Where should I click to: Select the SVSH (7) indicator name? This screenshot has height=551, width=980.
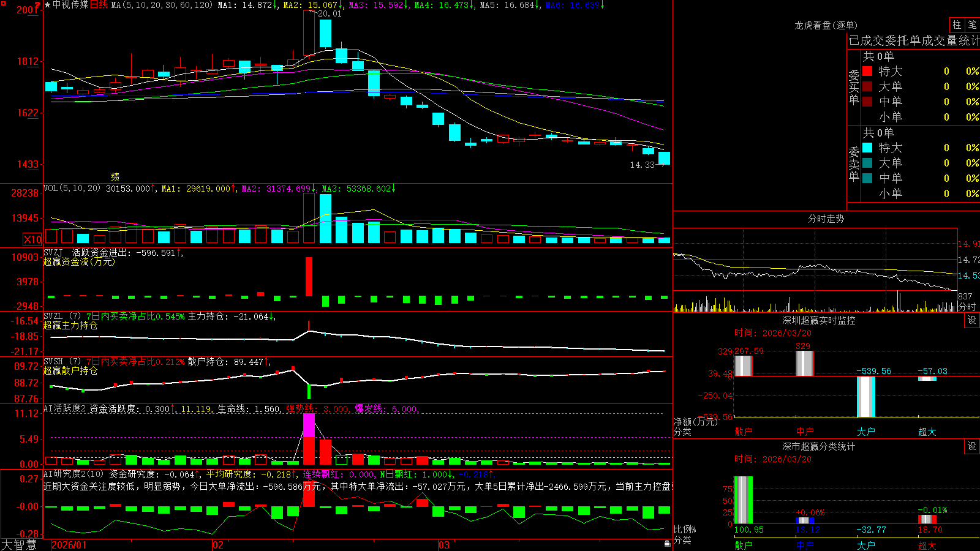[62, 361]
